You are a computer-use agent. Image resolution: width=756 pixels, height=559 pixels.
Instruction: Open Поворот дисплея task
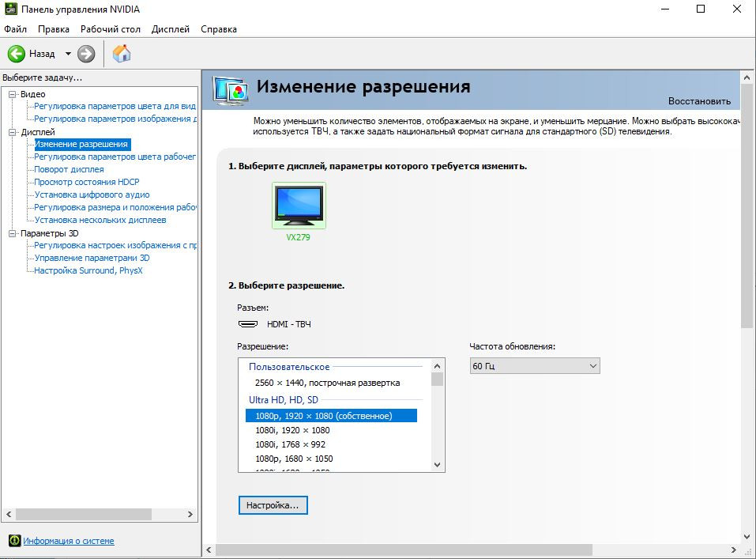[69, 169]
